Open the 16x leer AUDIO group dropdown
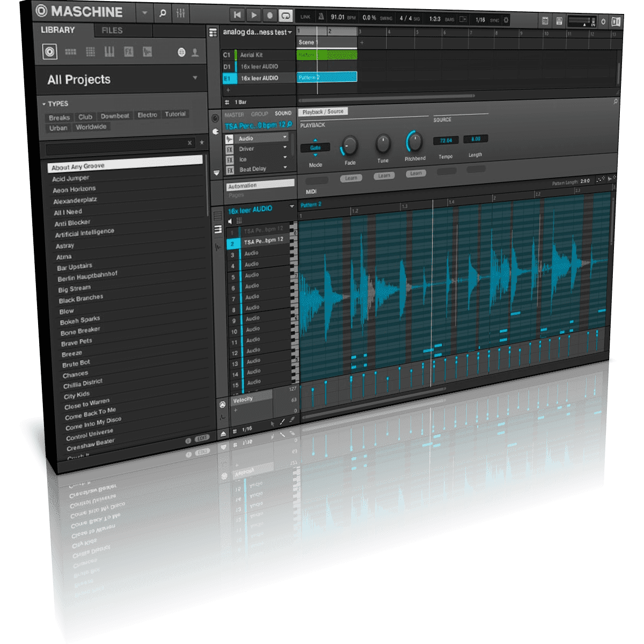Screen dimensions: 644x644 click(x=292, y=206)
